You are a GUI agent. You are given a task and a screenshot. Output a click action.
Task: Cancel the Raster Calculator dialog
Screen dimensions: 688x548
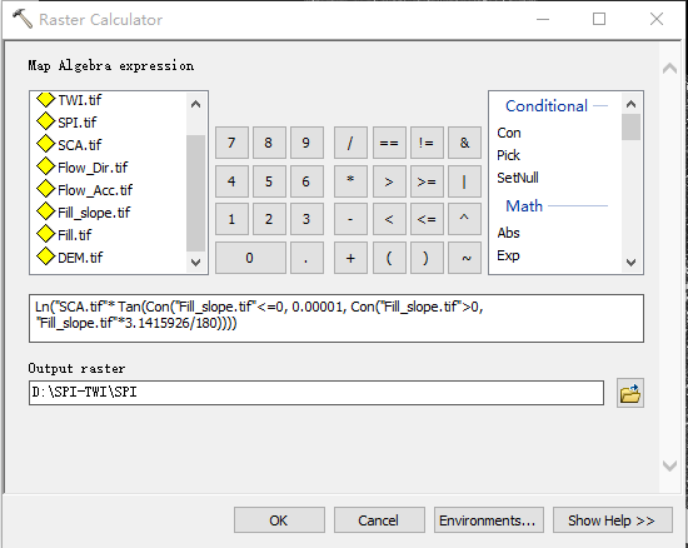click(379, 520)
